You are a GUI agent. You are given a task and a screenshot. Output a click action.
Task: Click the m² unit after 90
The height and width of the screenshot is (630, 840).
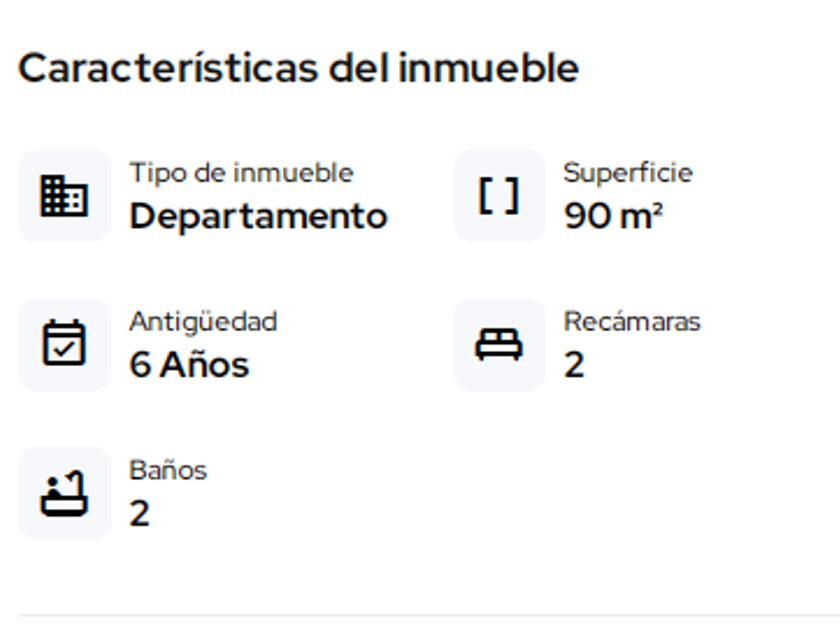click(x=642, y=216)
